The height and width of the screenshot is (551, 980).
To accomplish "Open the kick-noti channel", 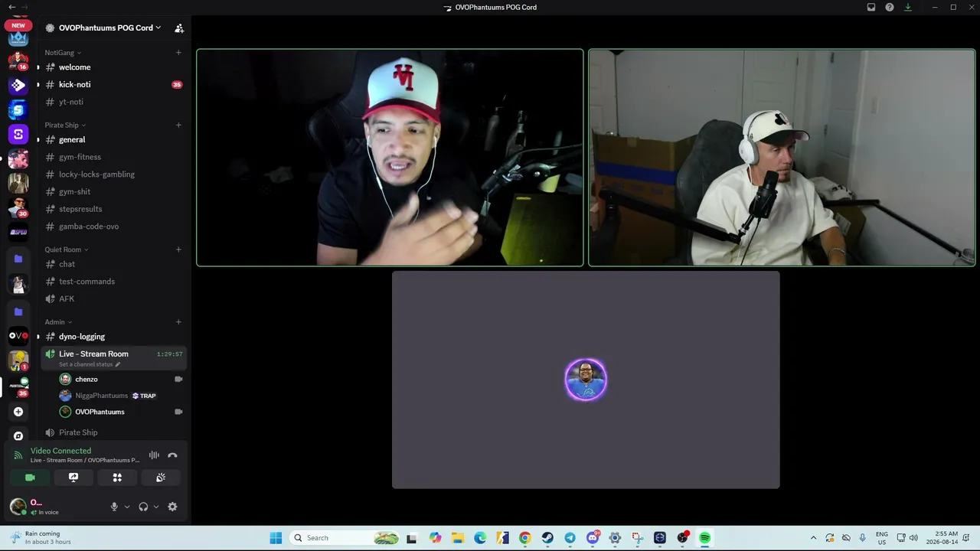I will click(x=113, y=85).
